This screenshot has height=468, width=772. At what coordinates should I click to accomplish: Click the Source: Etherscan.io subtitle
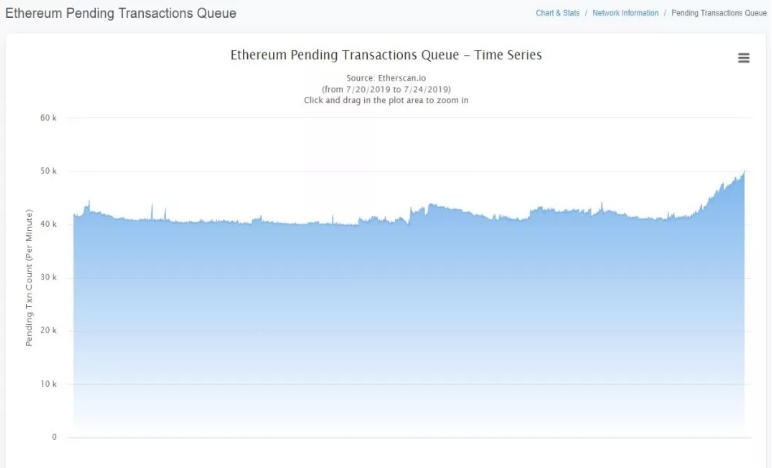pos(386,78)
